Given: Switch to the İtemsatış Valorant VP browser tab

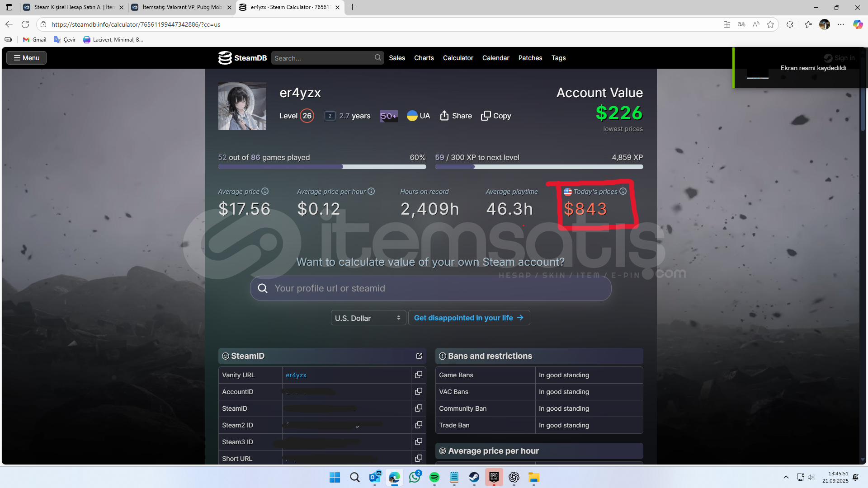Looking at the screenshot, I should (x=181, y=7).
